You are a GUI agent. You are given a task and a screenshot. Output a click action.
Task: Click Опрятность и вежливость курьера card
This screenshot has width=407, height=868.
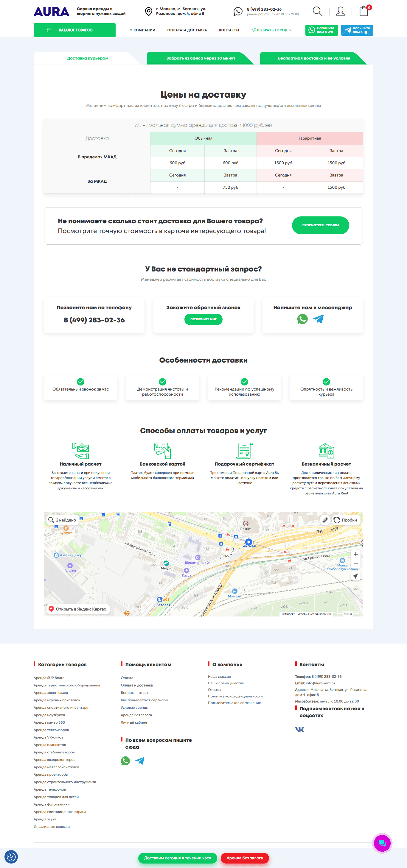click(327, 387)
